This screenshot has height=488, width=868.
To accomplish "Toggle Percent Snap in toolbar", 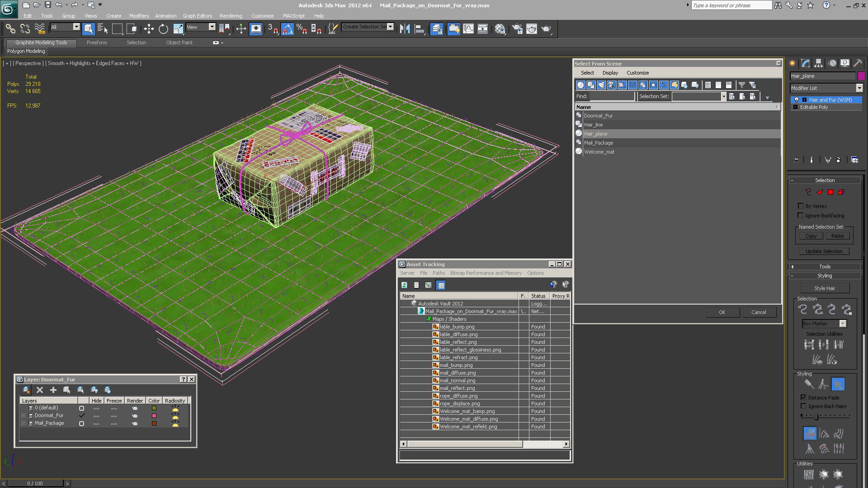I will coord(302,29).
